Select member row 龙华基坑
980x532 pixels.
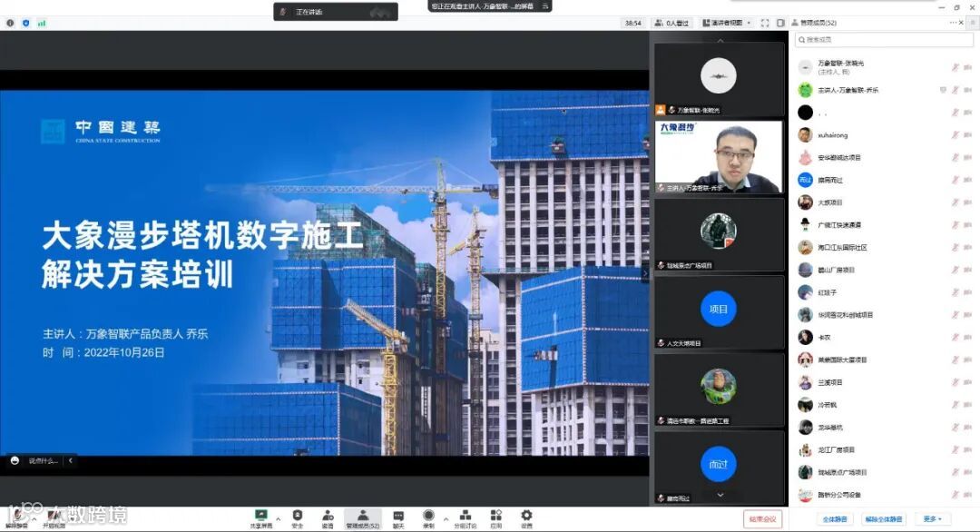(x=884, y=428)
